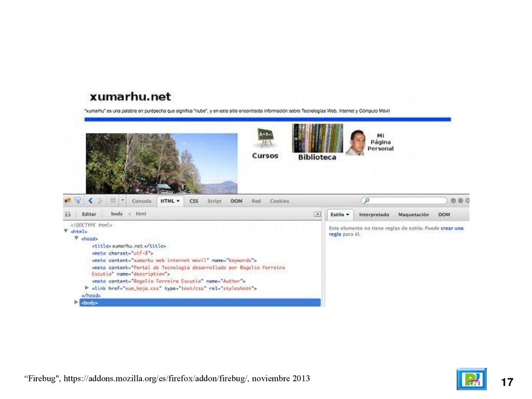Select the html breadcrumb
This screenshot has height=399, width=532.
click(141, 214)
